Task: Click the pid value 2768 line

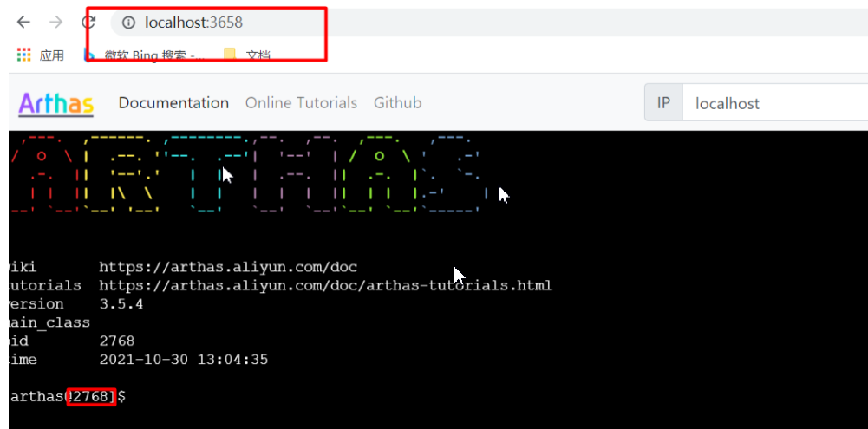Action: [117, 341]
